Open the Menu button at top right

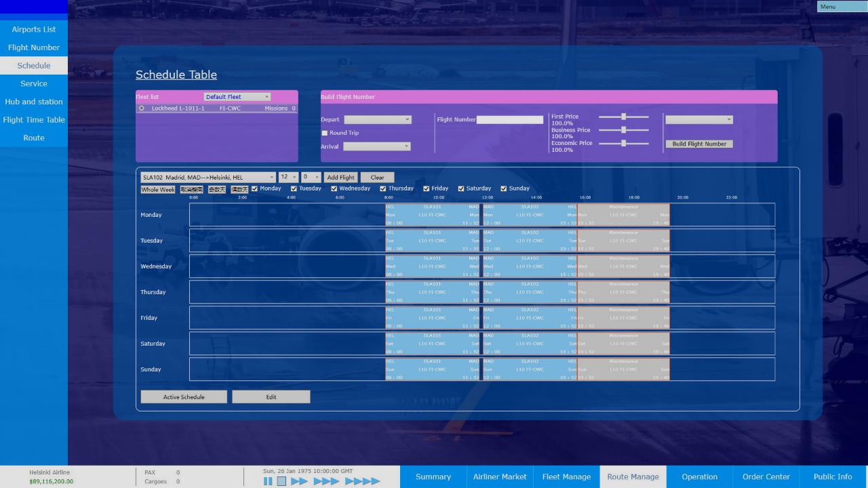(x=842, y=7)
